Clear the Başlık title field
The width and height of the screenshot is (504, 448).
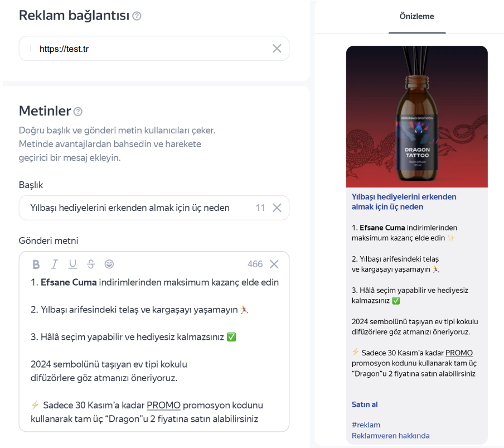pos(277,208)
